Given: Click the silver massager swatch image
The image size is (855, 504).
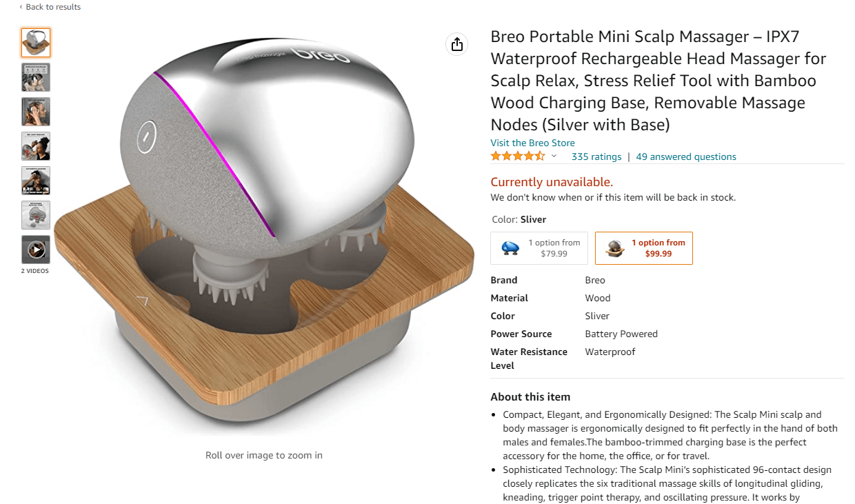Looking at the screenshot, I should 614,248.
